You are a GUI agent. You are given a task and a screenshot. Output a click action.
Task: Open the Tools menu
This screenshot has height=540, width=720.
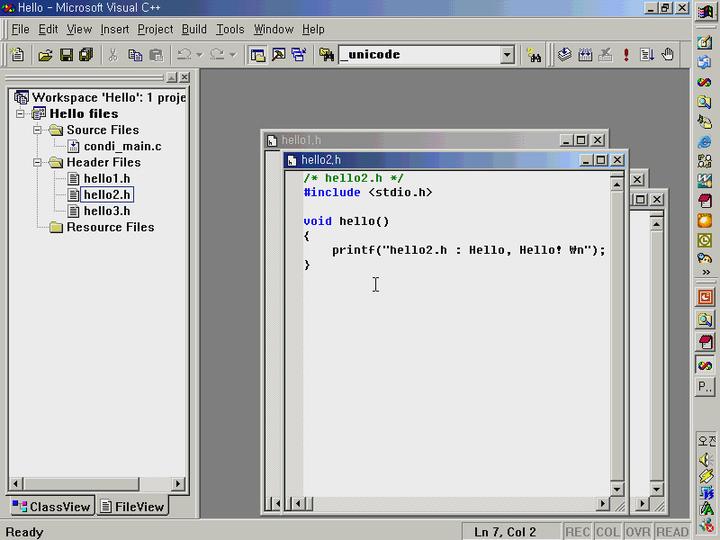coord(230,29)
